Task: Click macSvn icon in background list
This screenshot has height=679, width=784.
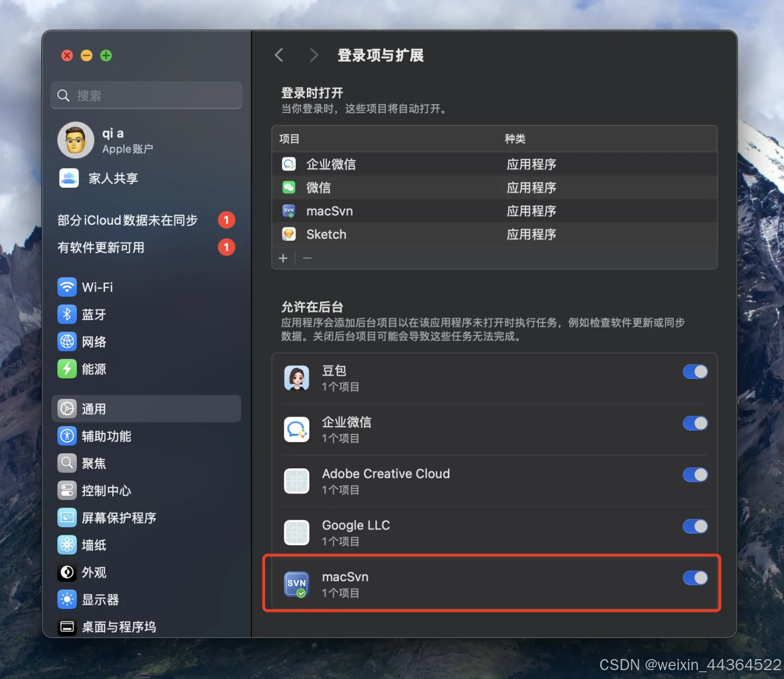Action: [296, 584]
